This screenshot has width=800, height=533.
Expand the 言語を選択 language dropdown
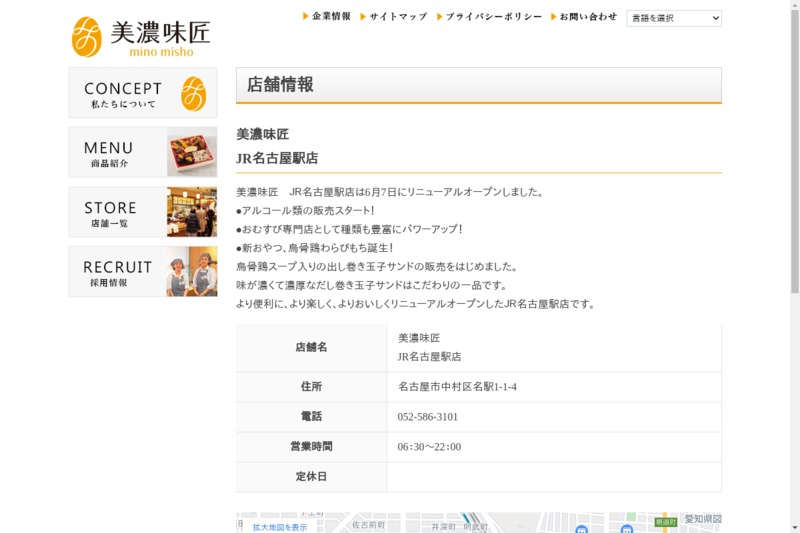[x=673, y=18]
